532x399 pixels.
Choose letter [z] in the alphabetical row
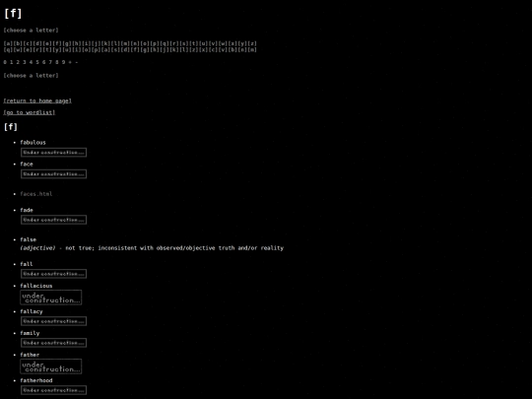point(252,43)
